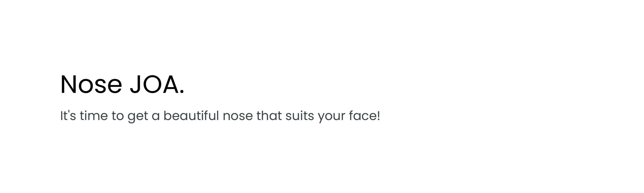Click the word "Nose" in the large heading

pos(91,84)
